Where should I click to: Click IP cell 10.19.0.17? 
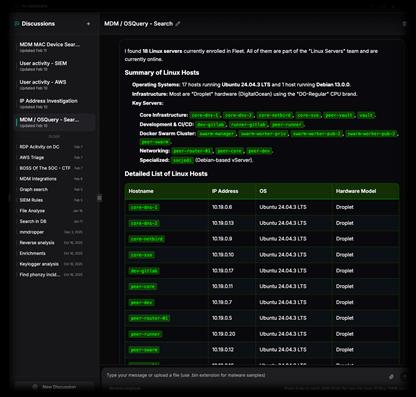[223, 271]
